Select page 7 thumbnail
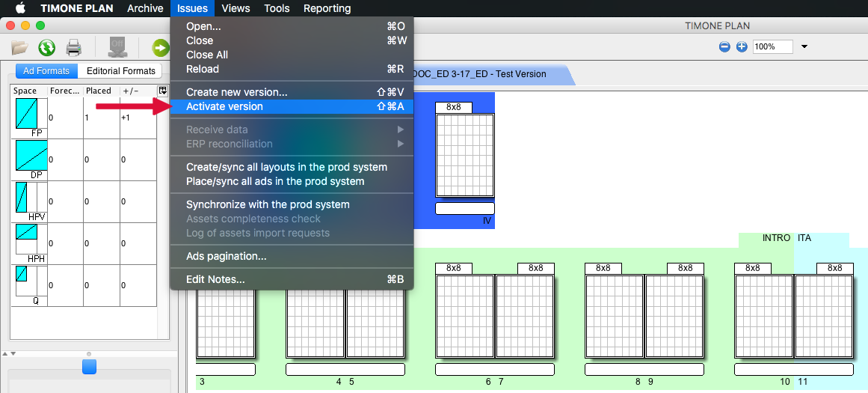Viewport: 868px width, 393px height. click(525, 317)
